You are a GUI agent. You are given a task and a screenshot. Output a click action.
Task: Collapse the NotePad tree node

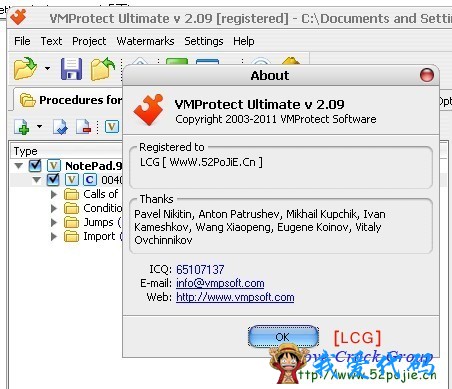[x=19, y=165]
